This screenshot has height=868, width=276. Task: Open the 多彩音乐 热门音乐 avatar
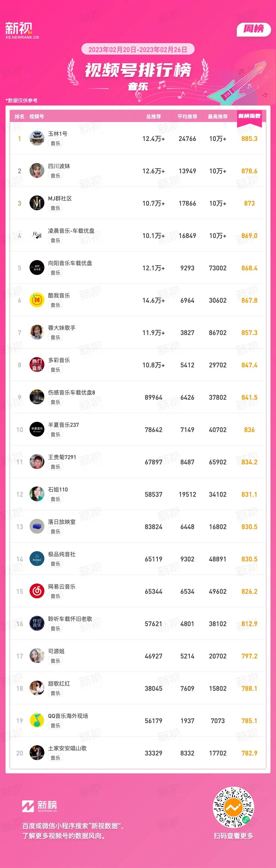coord(37,365)
